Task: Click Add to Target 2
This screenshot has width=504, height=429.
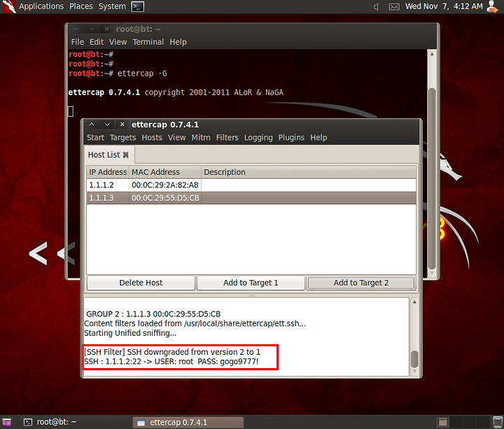Action: (361, 283)
